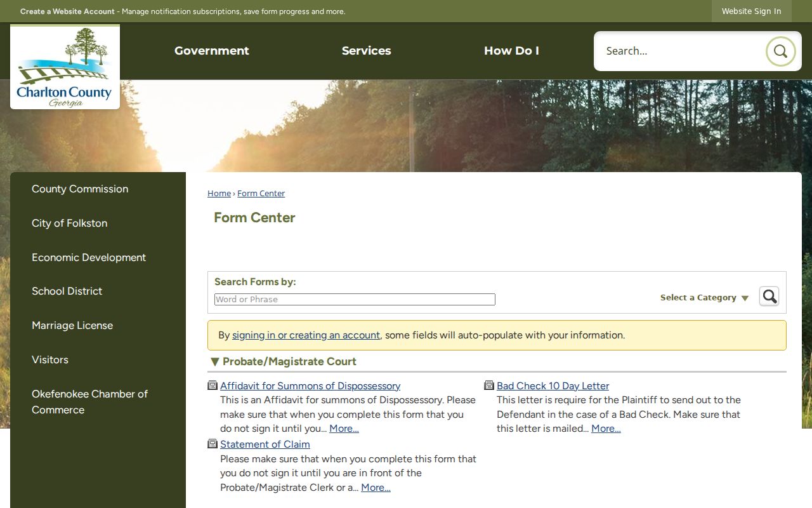Click the Website Sign In button
This screenshot has width=812, height=508.
(751, 11)
